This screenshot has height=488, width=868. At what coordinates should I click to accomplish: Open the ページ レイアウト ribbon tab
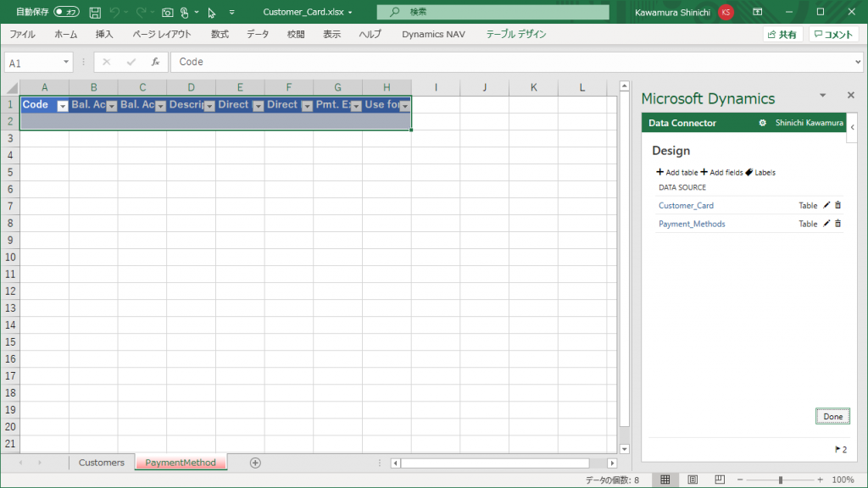tap(162, 34)
